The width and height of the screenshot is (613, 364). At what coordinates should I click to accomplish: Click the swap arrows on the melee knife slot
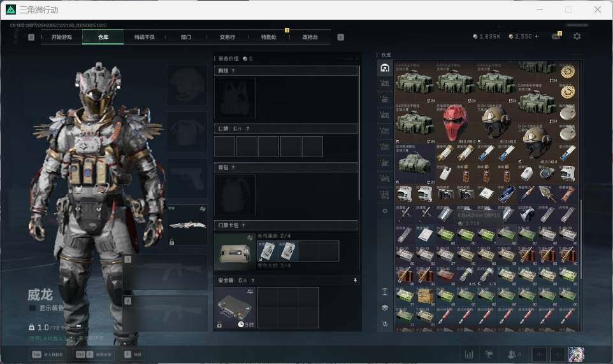pyautogui.click(x=203, y=209)
